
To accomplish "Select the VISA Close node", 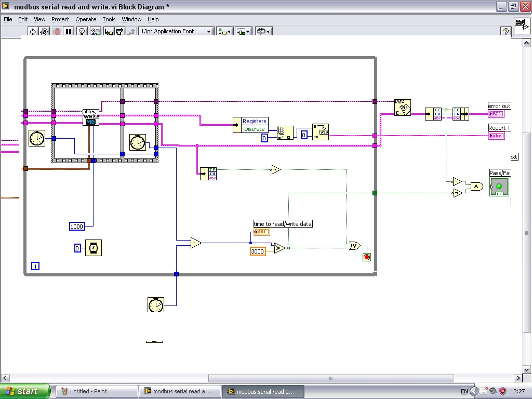I will [x=403, y=108].
